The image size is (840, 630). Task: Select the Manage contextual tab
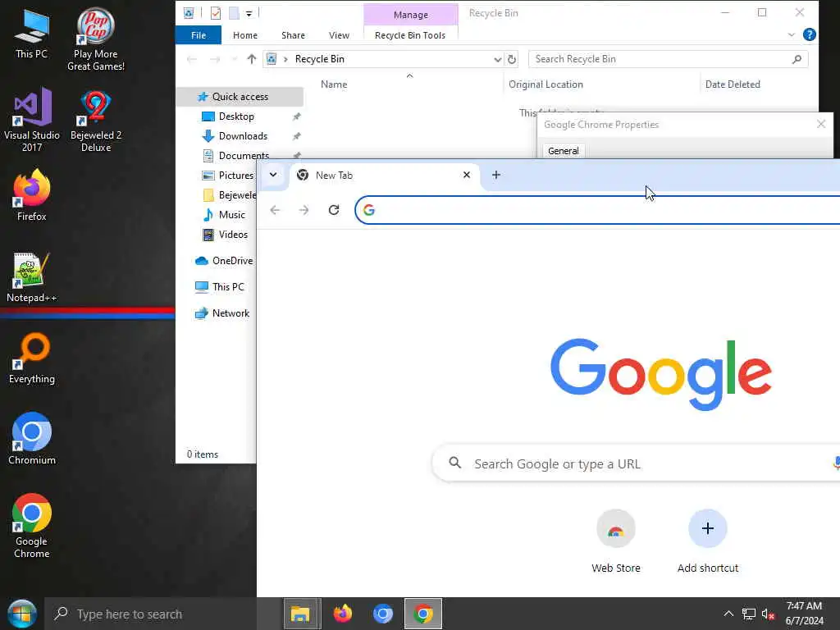tap(411, 15)
